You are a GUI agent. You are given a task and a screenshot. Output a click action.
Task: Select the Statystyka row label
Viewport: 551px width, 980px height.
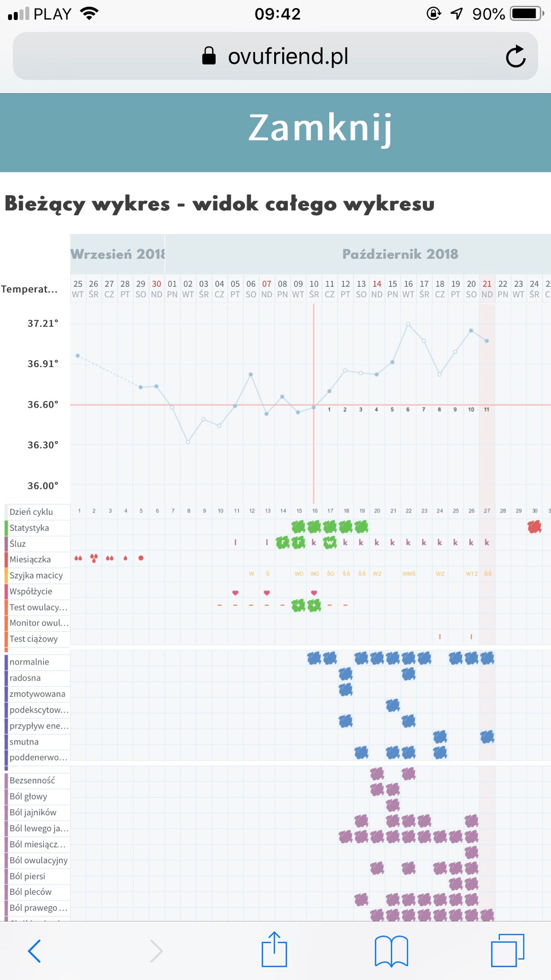point(30,528)
